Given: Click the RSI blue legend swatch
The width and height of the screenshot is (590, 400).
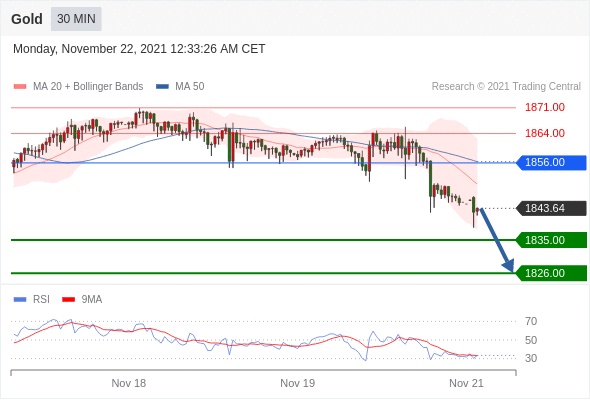Looking at the screenshot, I should point(20,300).
